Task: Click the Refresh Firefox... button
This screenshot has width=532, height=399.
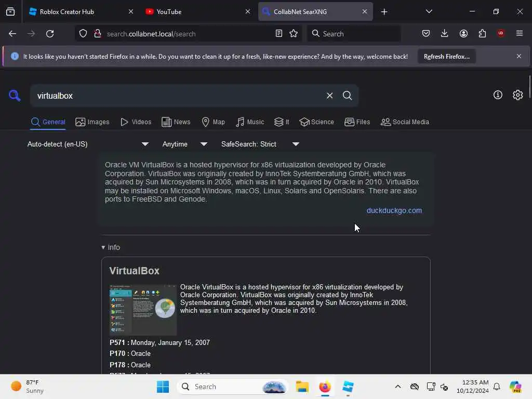Action: point(446,56)
